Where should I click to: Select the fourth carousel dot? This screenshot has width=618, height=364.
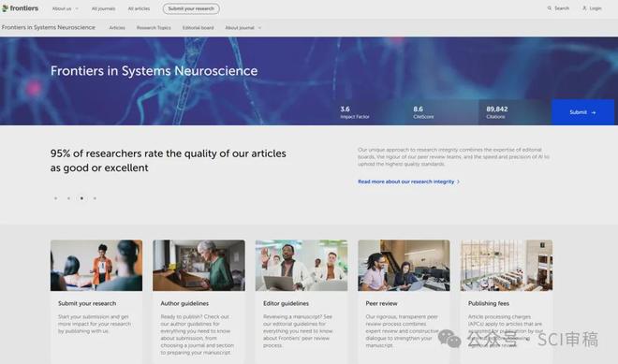[x=95, y=198]
